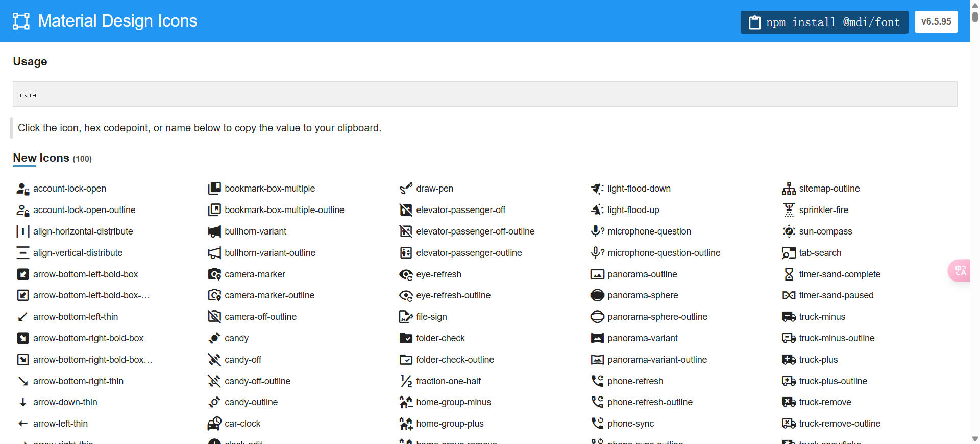This screenshot has height=444, width=980.
Task: Select the sitemap-outline icon
Action: pos(789,189)
